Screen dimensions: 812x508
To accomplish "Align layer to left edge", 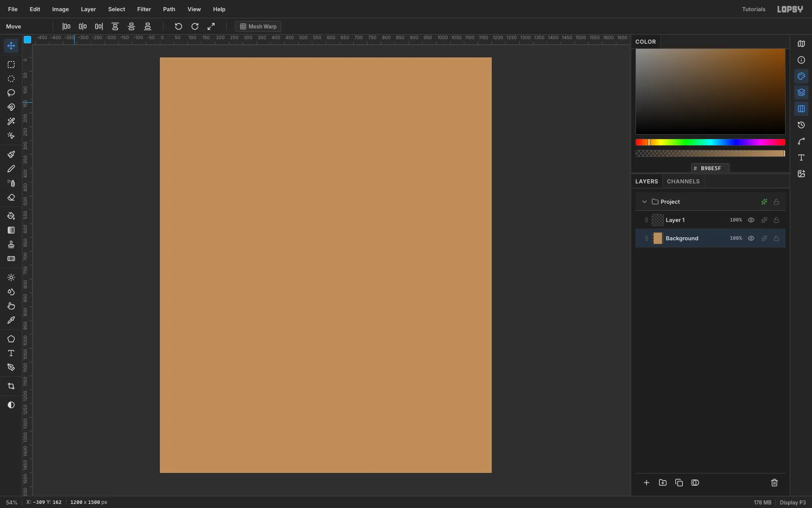I will (x=66, y=26).
